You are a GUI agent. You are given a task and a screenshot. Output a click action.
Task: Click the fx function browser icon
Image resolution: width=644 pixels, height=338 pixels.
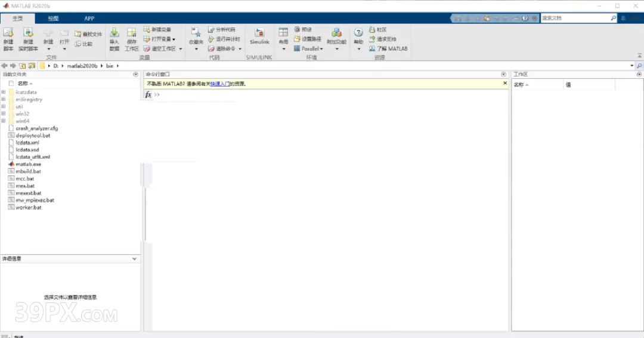[148, 94]
